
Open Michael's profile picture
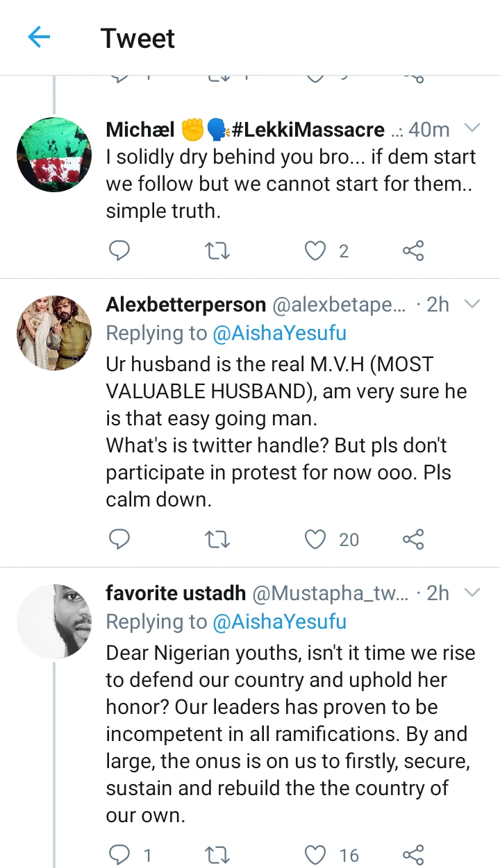[54, 155]
